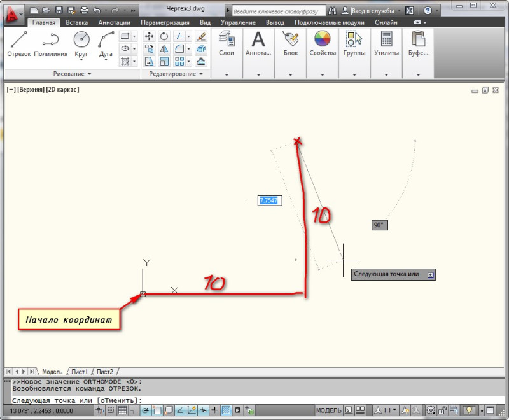Toggle Ortho mode in status bar
509x420 pixels.
134,410
